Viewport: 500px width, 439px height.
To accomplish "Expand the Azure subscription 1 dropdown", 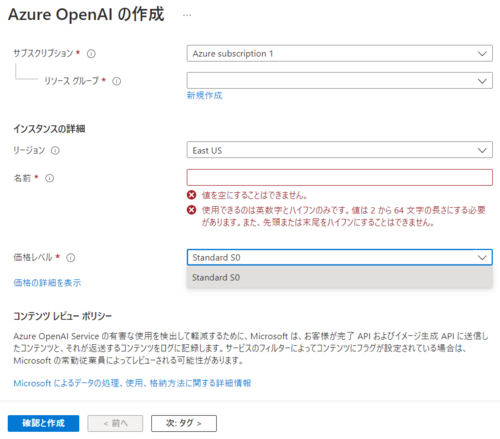I will pyautogui.click(x=340, y=53).
